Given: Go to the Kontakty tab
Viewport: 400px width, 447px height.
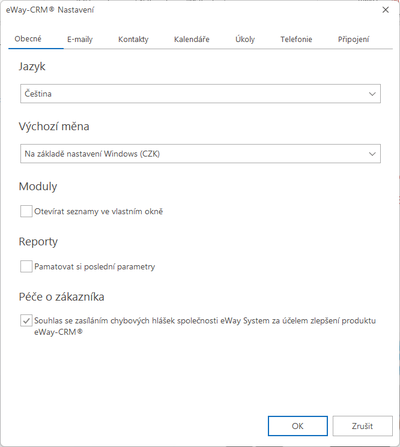Looking at the screenshot, I should click(133, 39).
